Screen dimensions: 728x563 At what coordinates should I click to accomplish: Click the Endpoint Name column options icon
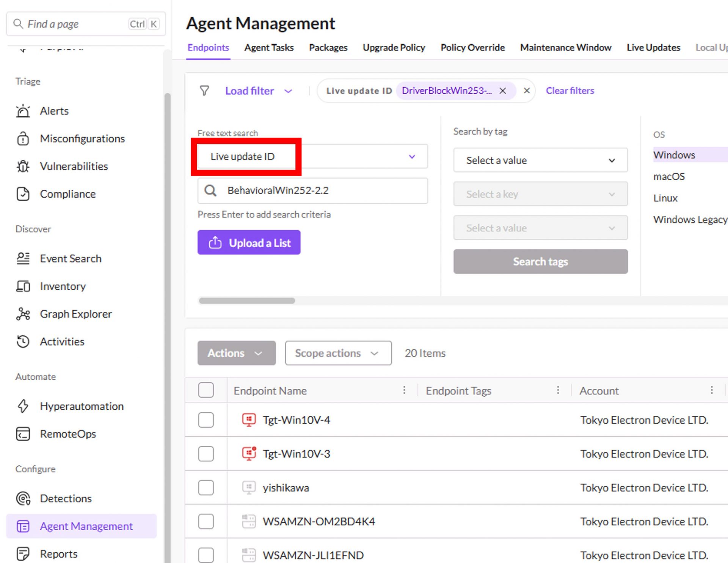pos(404,390)
